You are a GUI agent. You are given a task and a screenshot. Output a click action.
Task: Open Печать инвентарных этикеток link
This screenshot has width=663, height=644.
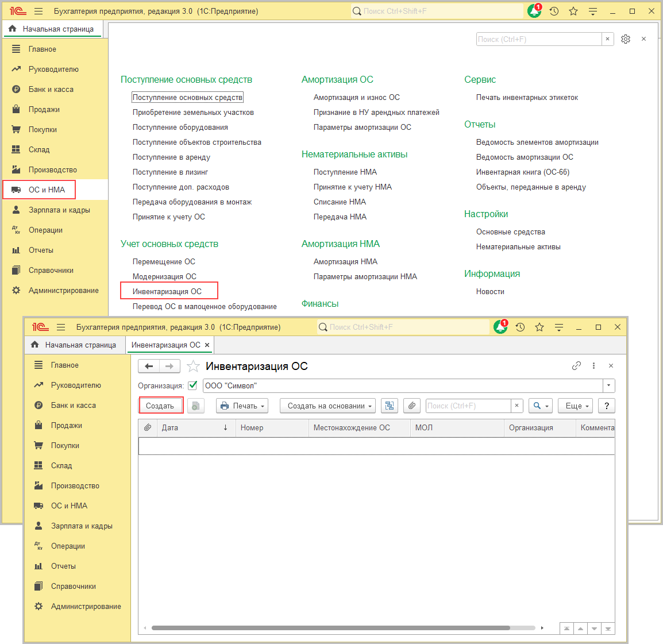click(527, 97)
